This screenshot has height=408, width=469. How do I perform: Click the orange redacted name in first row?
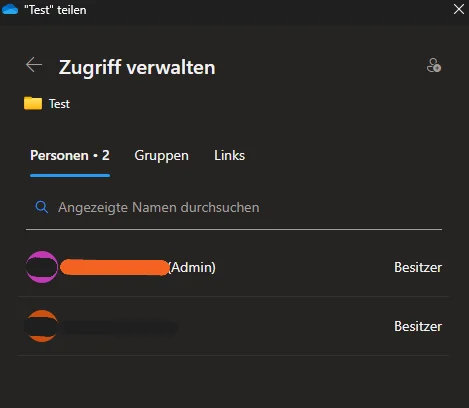[x=115, y=267]
